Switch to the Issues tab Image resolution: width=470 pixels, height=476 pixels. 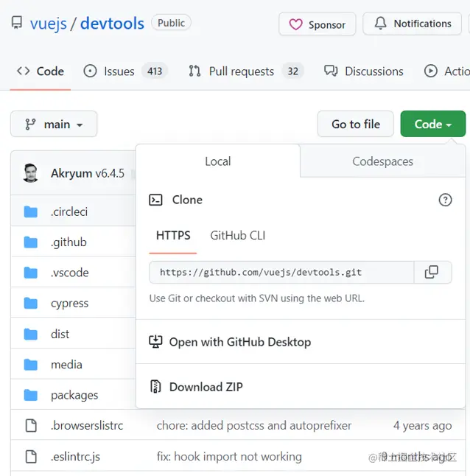[125, 71]
